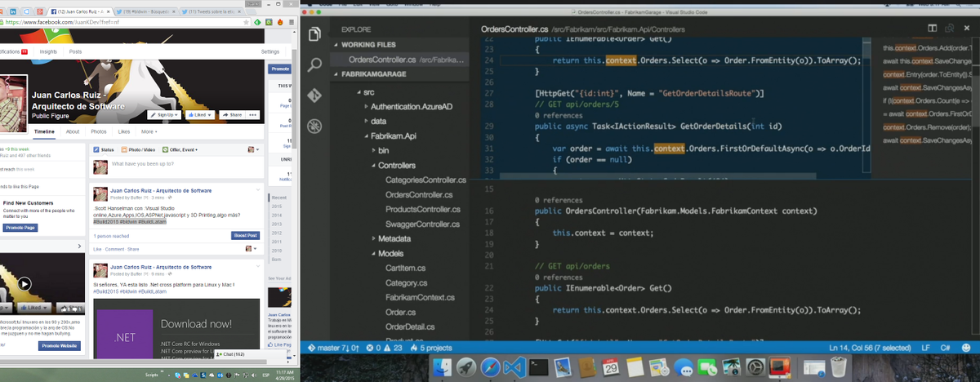Image resolution: width=980 pixels, height=382 pixels.
Task: Expand the Authentication.AzureAD folder
Action: (x=365, y=106)
